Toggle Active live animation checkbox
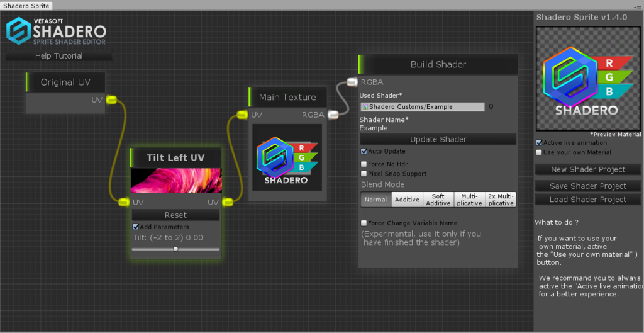This screenshot has height=333, width=644. coord(539,143)
